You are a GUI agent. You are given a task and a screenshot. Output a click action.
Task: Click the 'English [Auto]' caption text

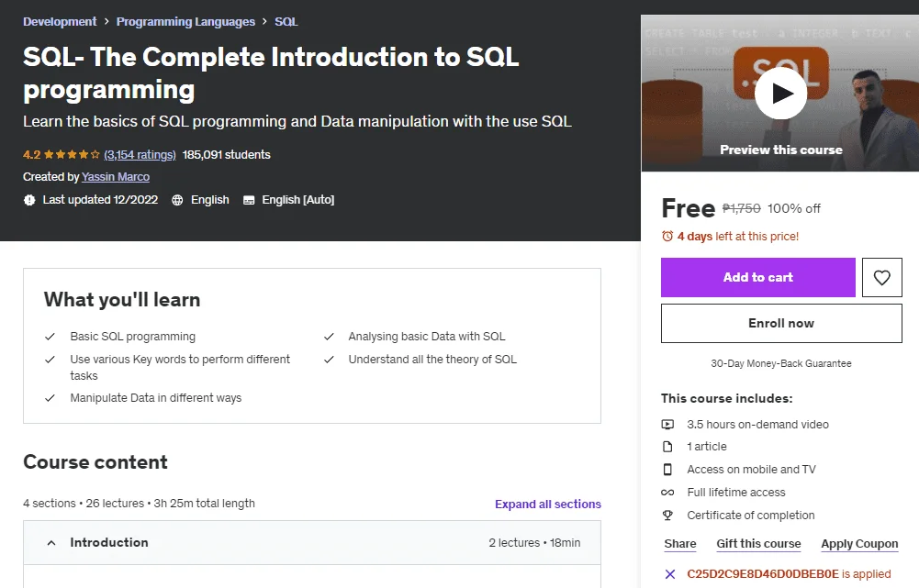click(297, 200)
